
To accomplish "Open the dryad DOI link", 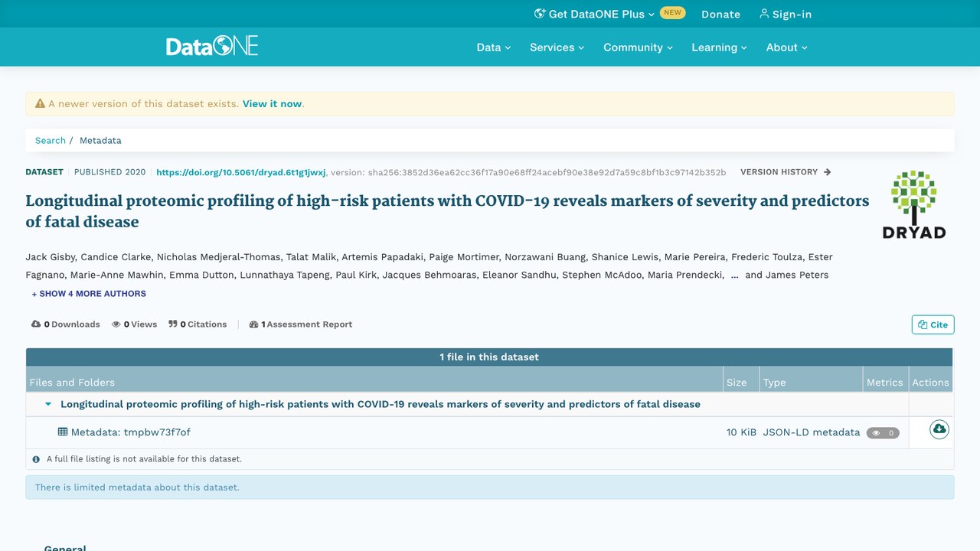I will (x=241, y=172).
